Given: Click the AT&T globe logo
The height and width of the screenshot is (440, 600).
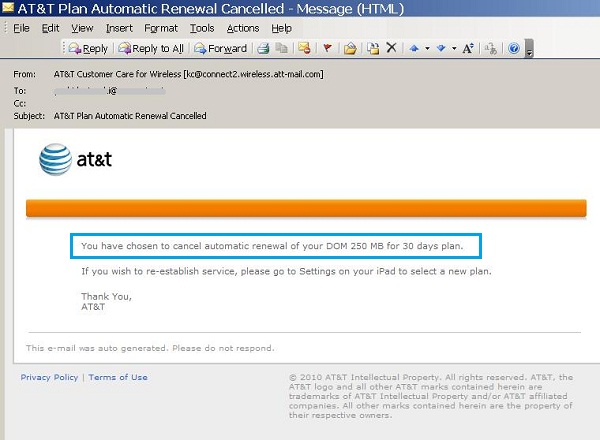Looking at the screenshot, I should pos(55,160).
